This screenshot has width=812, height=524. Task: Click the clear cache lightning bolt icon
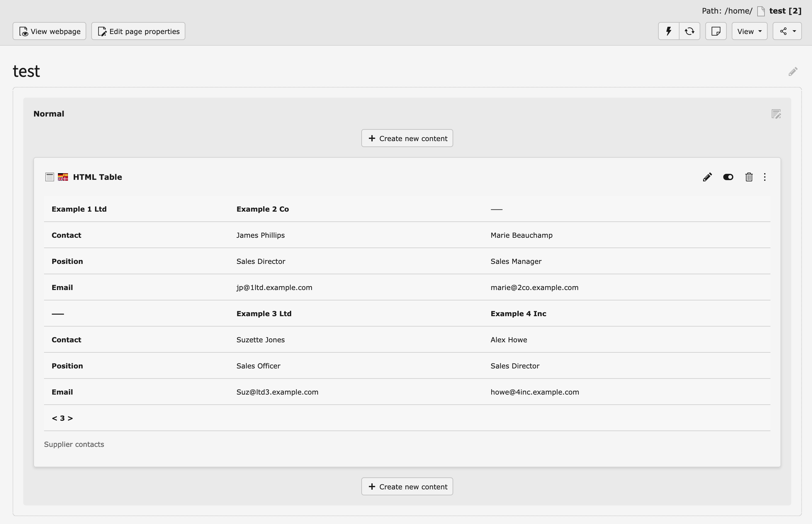pyautogui.click(x=668, y=31)
